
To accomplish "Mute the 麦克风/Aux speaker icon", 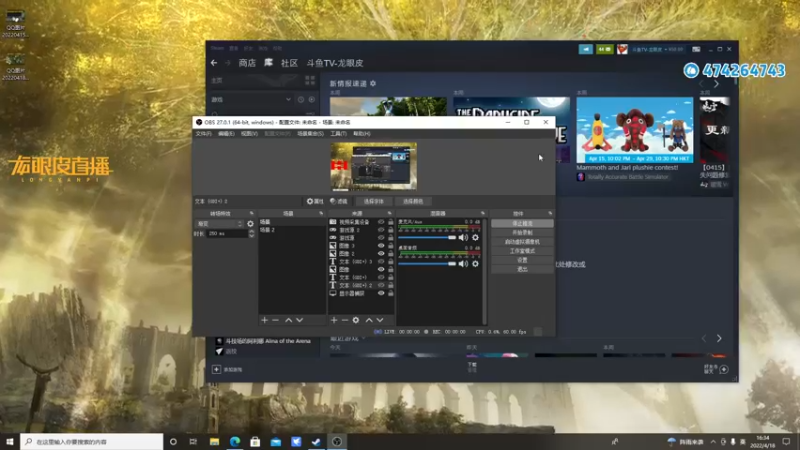I will point(463,237).
